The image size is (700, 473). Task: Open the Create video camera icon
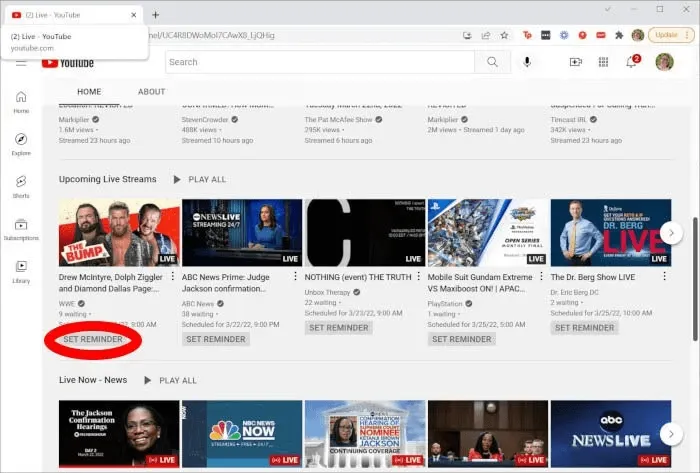(576, 62)
